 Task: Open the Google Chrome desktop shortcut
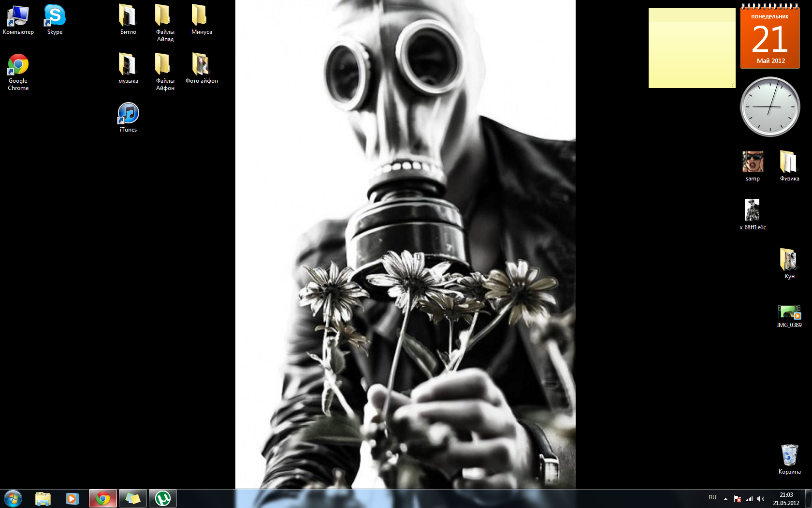[x=18, y=72]
